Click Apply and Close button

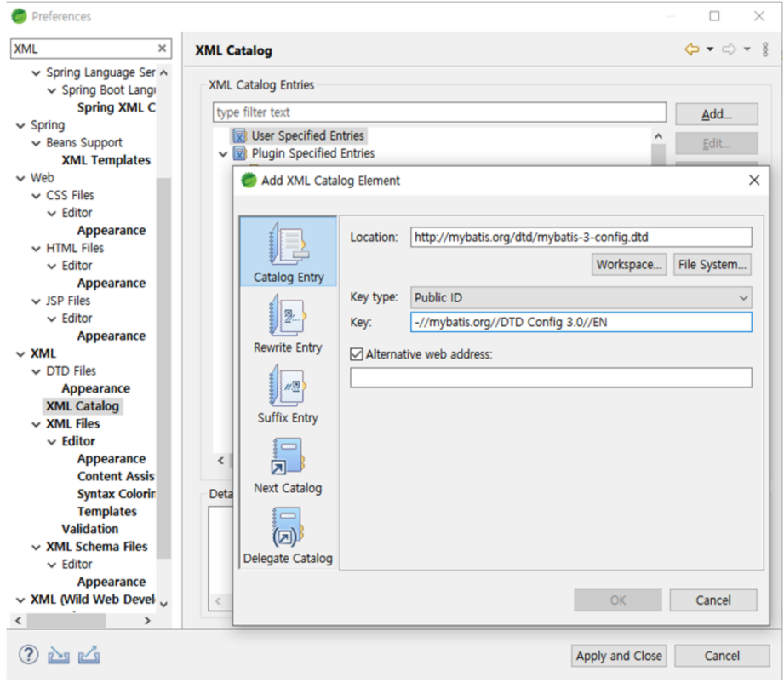coord(619,656)
